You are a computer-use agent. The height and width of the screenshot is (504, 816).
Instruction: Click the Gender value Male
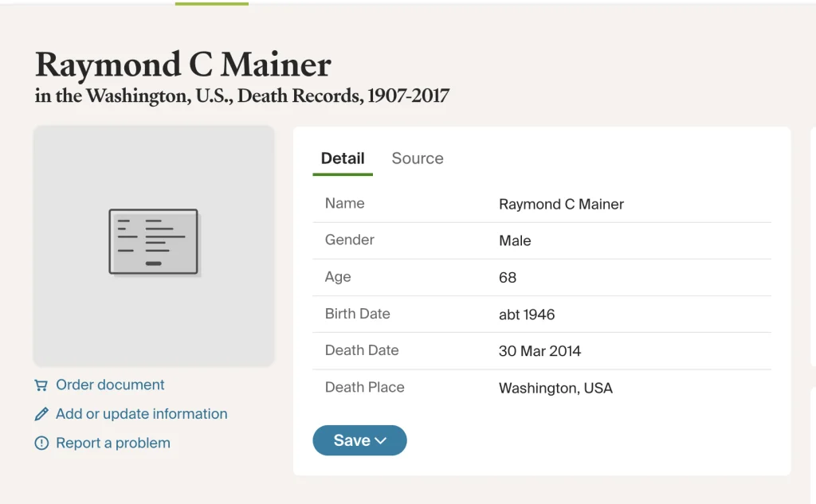coord(515,241)
